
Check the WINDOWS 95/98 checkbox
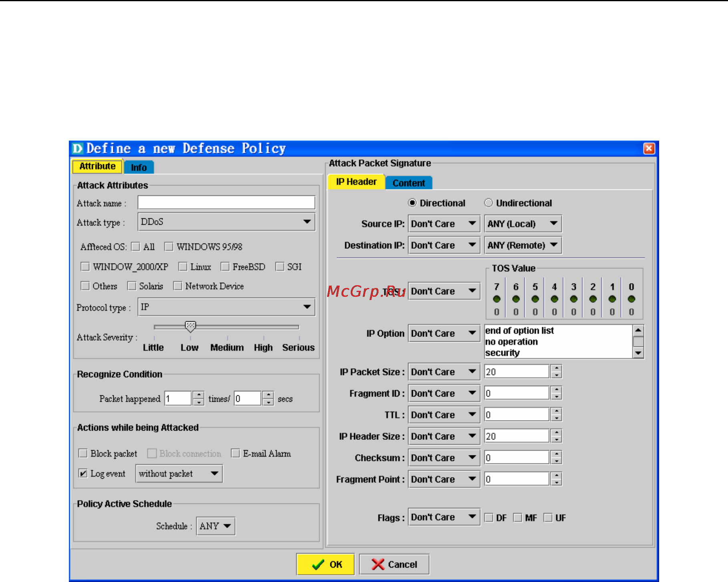click(x=169, y=246)
